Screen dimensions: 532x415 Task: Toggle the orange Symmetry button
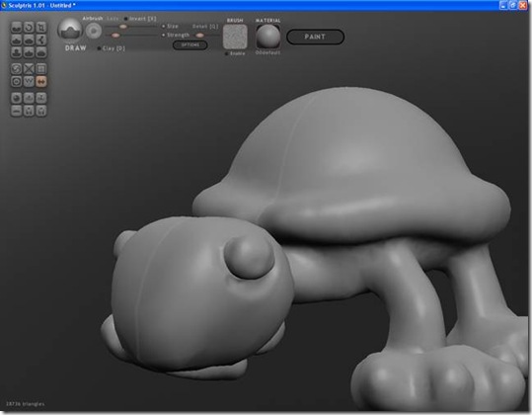(x=41, y=81)
